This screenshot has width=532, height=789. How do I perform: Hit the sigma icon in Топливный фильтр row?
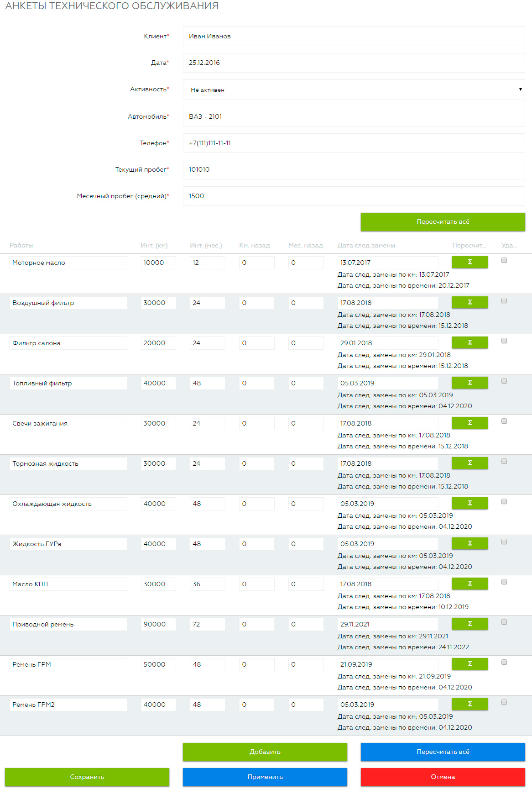click(x=469, y=383)
